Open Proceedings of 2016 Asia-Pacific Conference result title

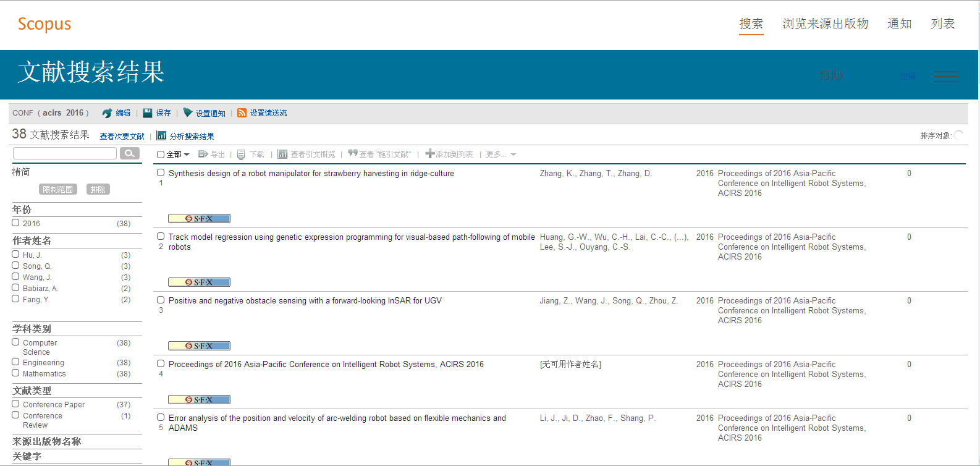(x=326, y=364)
